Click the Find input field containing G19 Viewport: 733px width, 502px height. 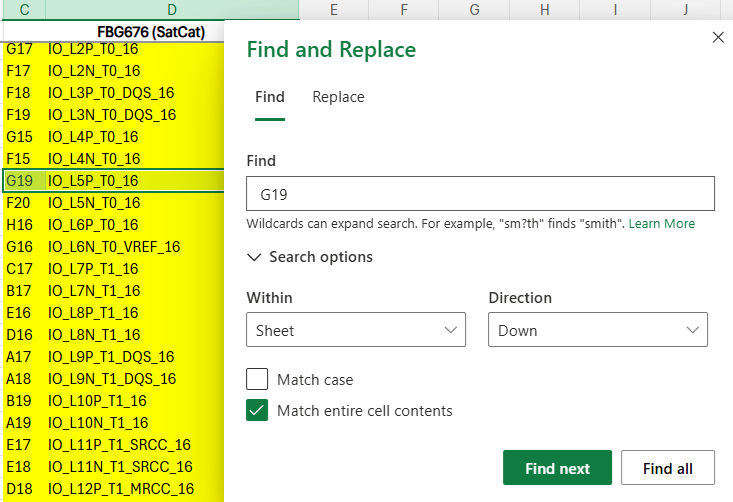(481, 194)
